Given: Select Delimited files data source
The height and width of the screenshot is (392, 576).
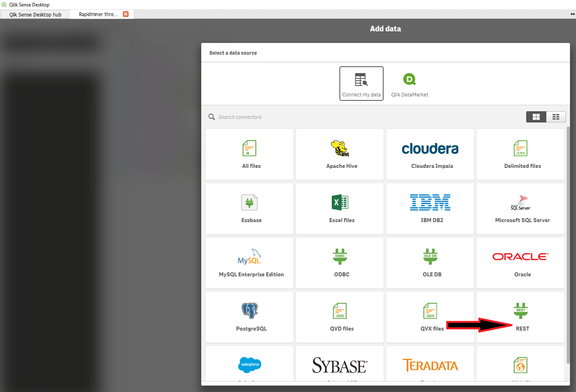Looking at the screenshot, I should pyautogui.click(x=521, y=154).
